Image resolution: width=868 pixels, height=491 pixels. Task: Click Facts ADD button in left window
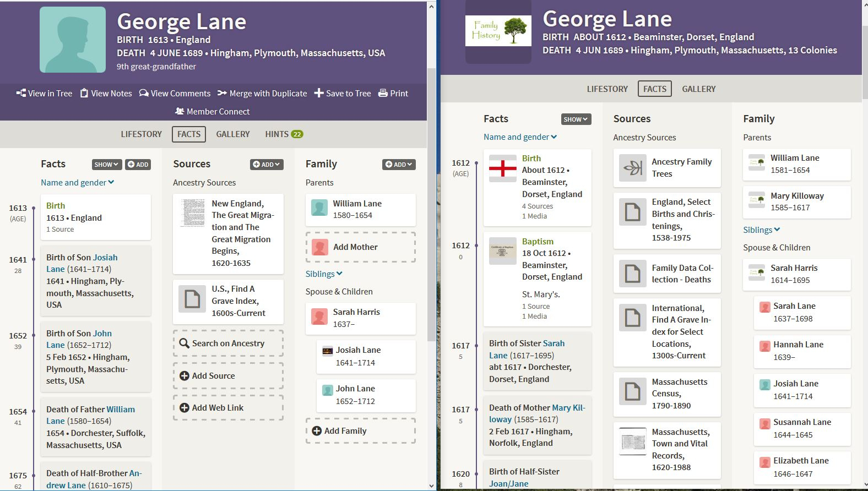tap(138, 165)
